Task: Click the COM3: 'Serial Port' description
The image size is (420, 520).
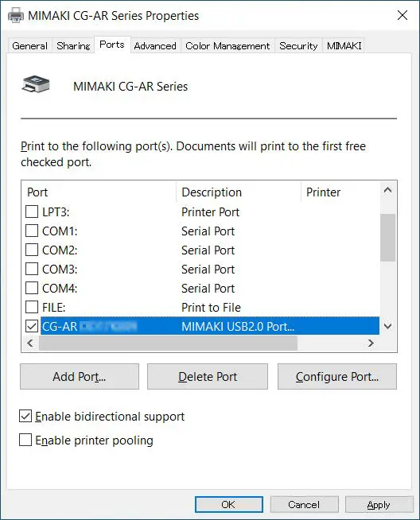Action: (x=208, y=270)
